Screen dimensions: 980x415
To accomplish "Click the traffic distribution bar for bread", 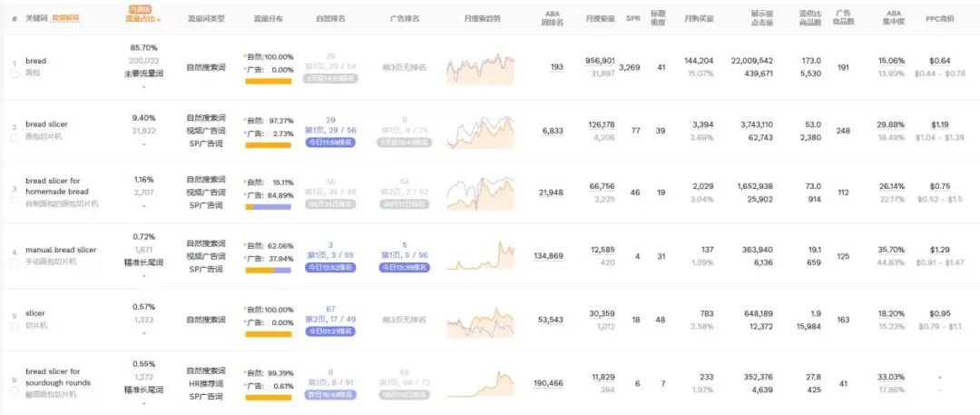I will pos(268,81).
